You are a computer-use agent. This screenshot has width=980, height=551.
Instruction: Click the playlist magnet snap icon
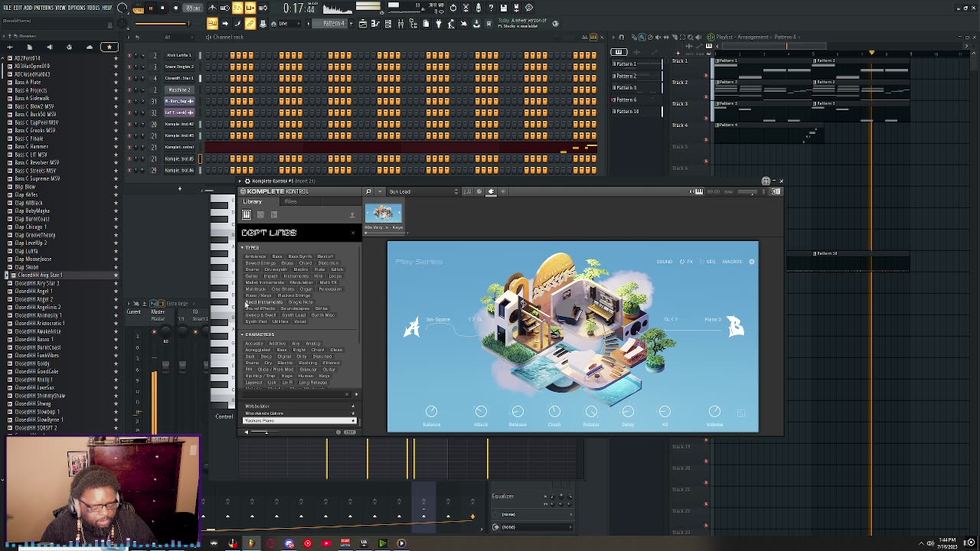click(x=622, y=37)
